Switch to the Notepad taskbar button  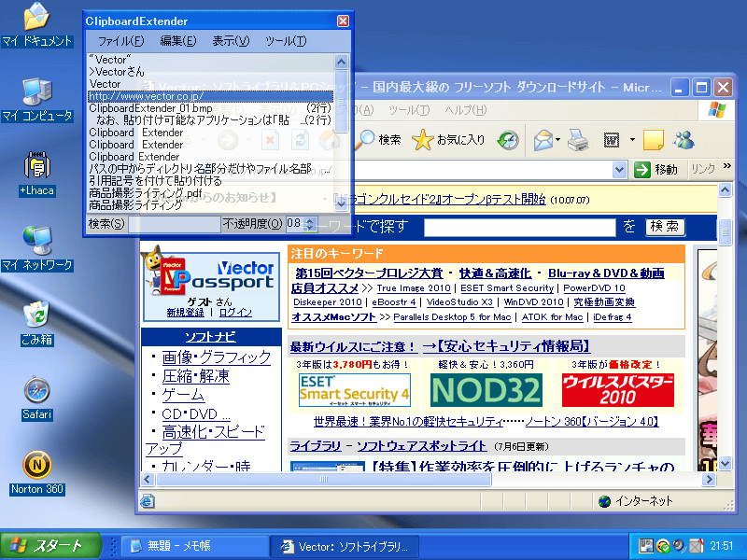click(x=194, y=546)
